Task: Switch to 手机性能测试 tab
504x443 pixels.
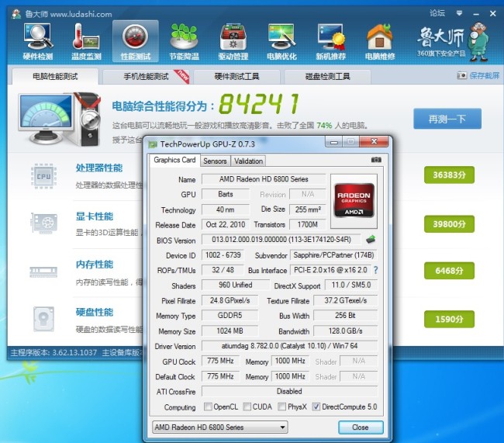Action: point(146,77)
